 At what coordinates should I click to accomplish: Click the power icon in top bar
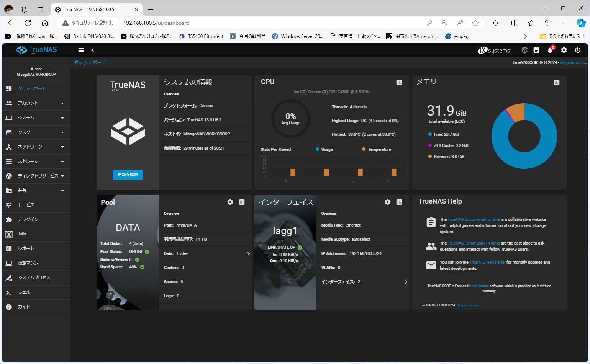(578, 50)
